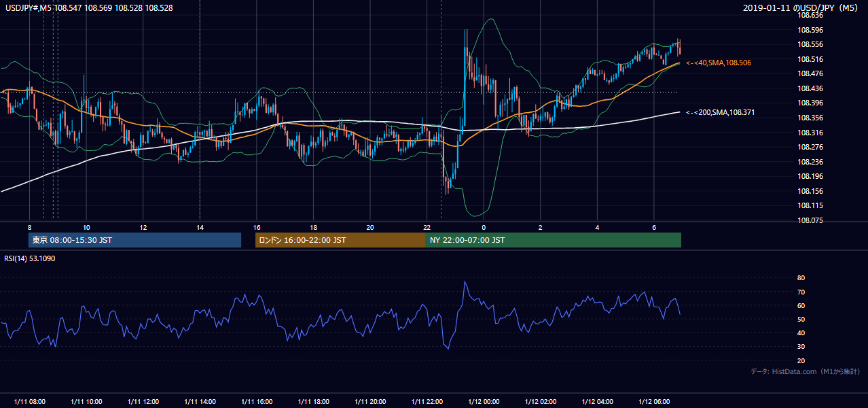This screenshot has height=408, width=868.
Task: Click the 1/11 14:00 bottom time label
Action: point(200,402)
